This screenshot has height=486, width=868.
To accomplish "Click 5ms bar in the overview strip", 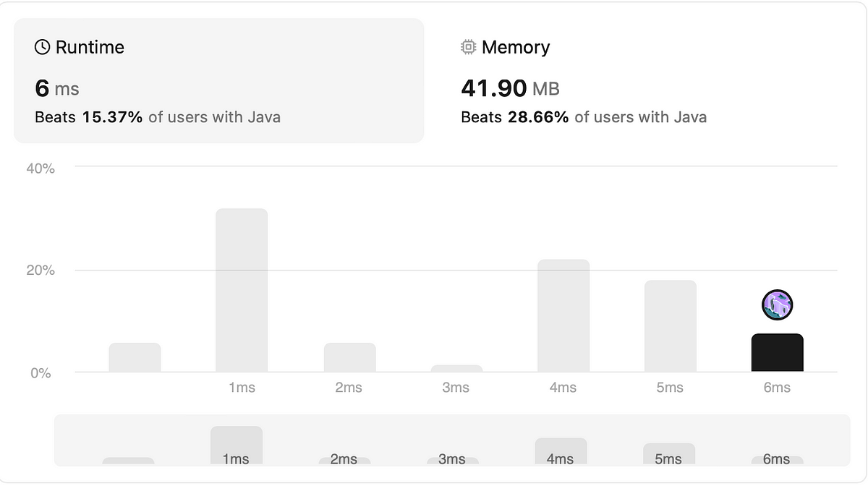I will coord(669,455).
